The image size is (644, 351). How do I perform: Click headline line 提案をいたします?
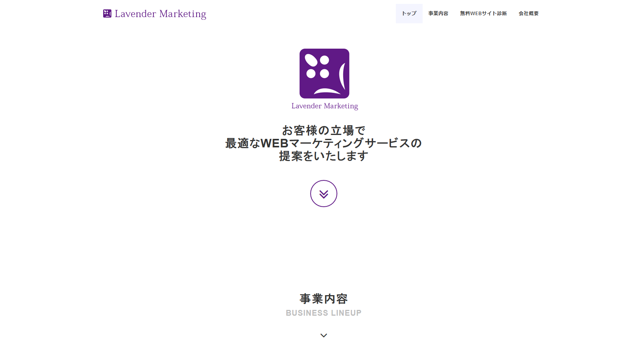[x=323, y=156]
